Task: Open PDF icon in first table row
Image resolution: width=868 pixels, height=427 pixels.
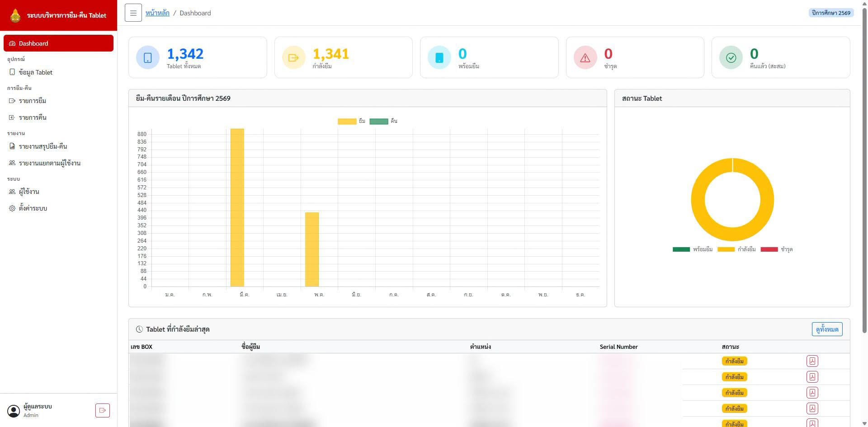Action: pyautogui.click(x=812, y=361)
